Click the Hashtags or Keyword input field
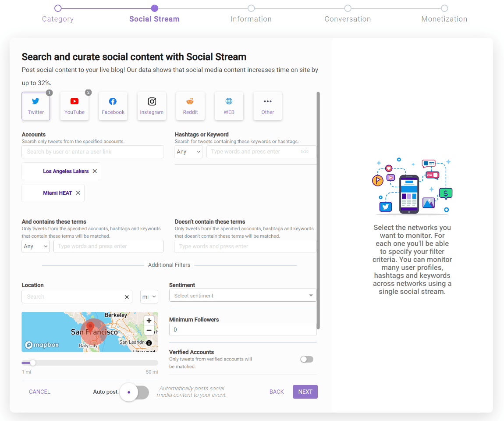The width and height of the screenshot is (504, 421). click(x=261, y=151)
